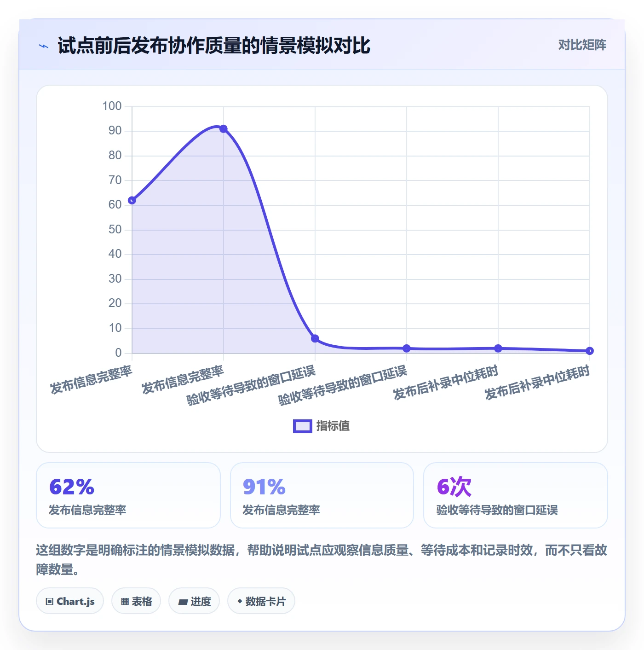This screenshot has height=650, width=644.
Task: Click the 对比矩阵 label in header
Action: tap(582, 45)
